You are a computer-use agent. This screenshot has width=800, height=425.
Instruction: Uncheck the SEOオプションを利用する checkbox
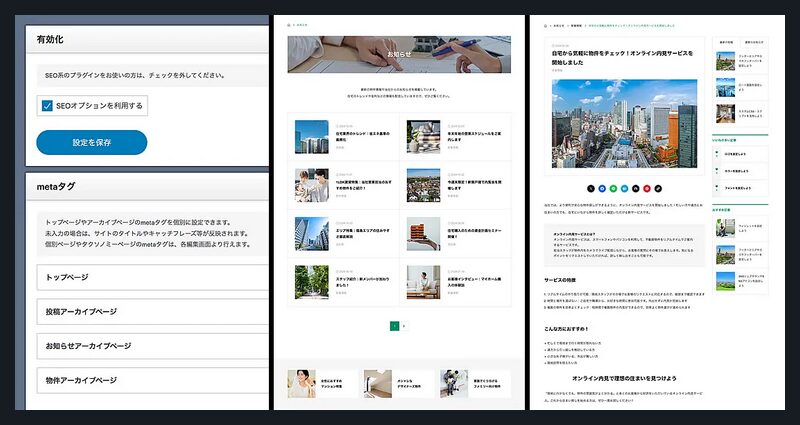pos(47,105)
